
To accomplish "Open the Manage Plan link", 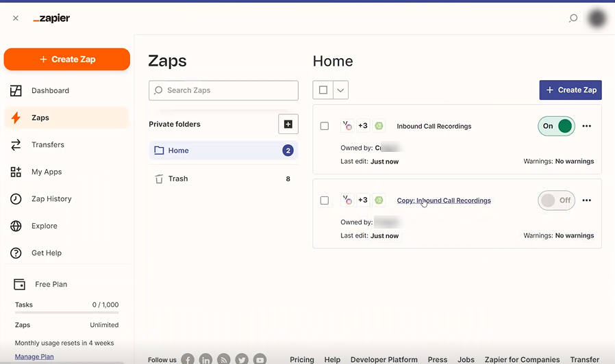I will [x=34, y=356].
